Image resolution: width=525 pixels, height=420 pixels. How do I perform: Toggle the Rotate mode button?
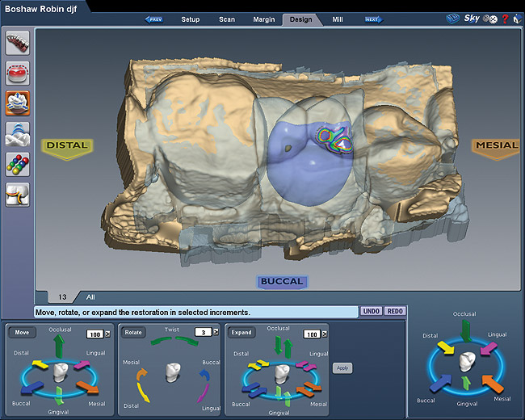(x=134, y=332)
